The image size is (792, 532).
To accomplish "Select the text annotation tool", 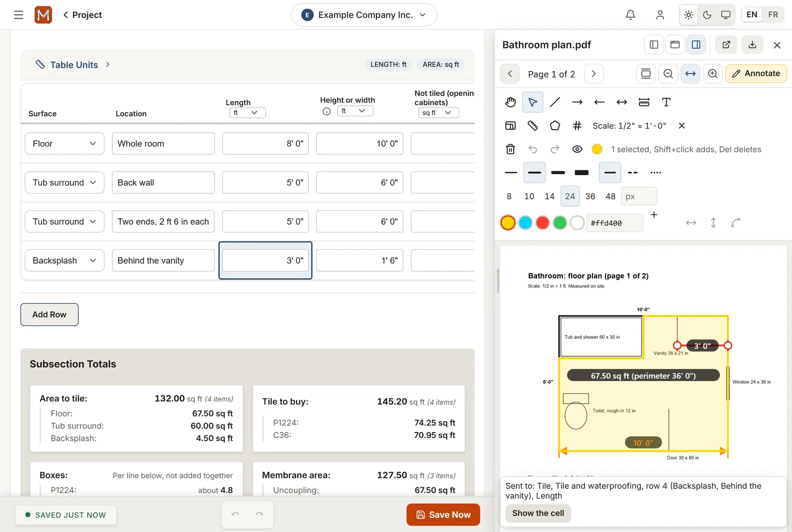I will click(666, 102).
